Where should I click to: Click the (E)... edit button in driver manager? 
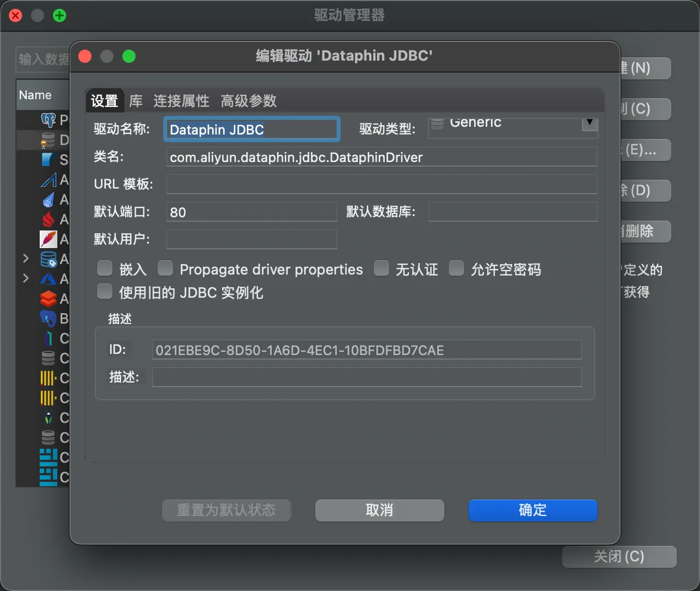645,150
